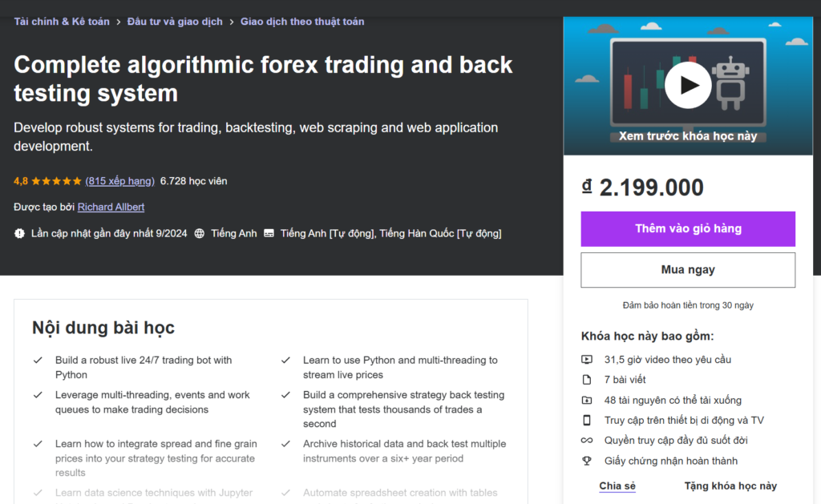Viewport: 821px width, 504px height.
Task: Play the course preview video
Action: 688,85
